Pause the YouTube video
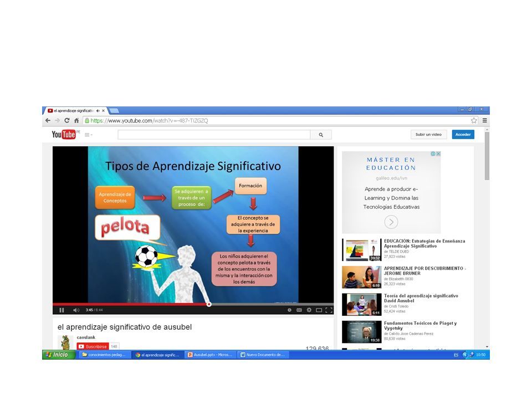Image resolution: width=532 pixels, height=399 pixels. [62, 310]
